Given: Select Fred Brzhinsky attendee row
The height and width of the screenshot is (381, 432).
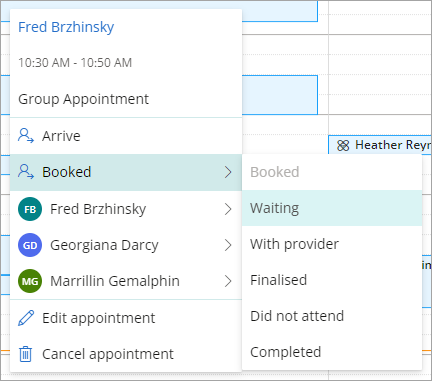Looking at the screenshot, I should point(126,209).
